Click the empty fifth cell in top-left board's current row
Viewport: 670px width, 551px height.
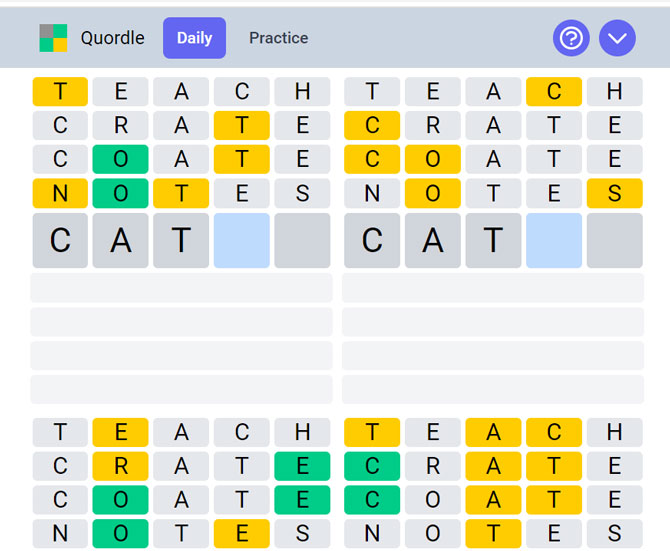click(x=302, y=240)
